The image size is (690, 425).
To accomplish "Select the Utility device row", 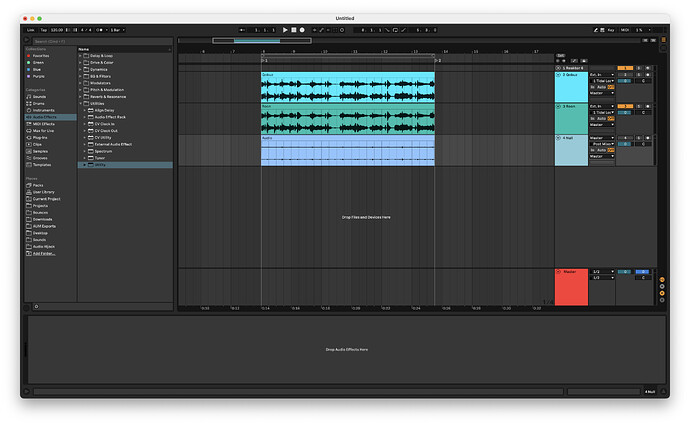I will 125,165.
